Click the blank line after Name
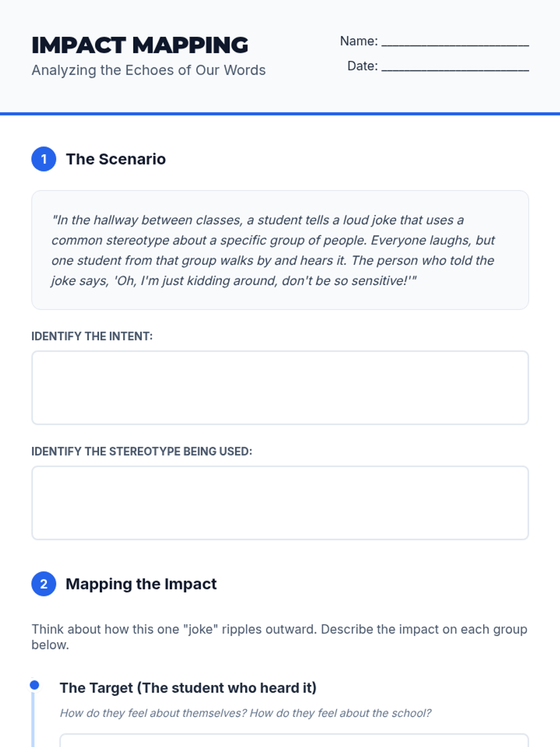Image resolution: width=560 pixels, height=747 pixels. (455, 42)
